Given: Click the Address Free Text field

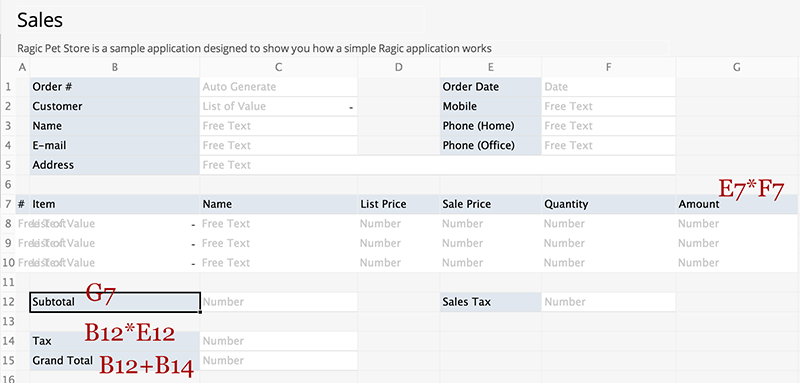Looking at the screenshot, I should [438, 165].
